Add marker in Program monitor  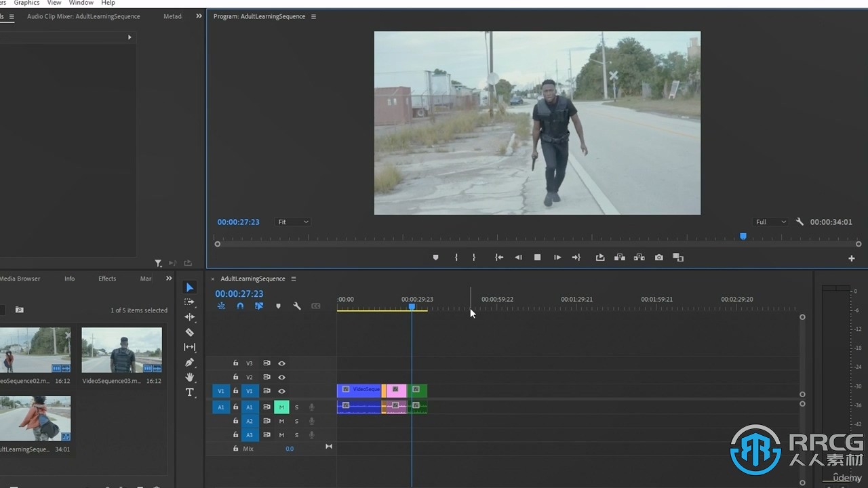pos(435,258)
